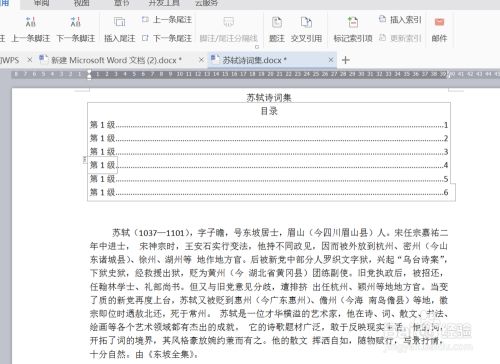Switch to the 视图 ribbon tab

click(x=81, y=3)
